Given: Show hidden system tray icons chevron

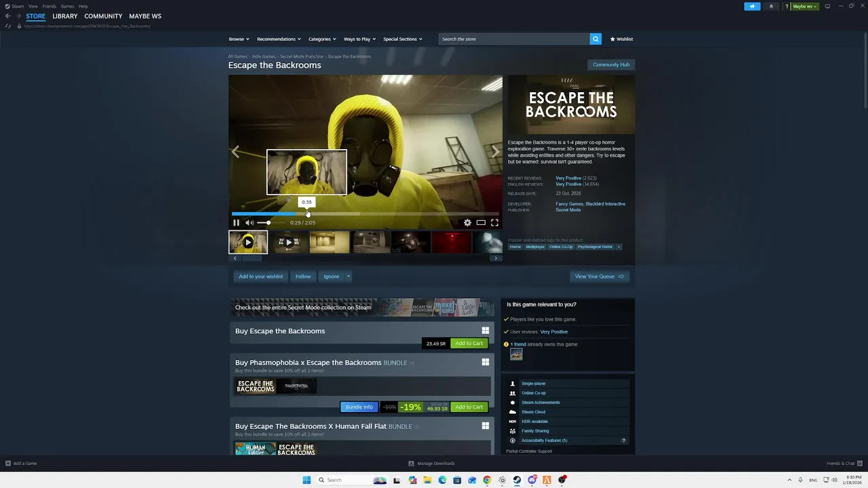Looking at the screenshot, I should click(x=789, y=480).
